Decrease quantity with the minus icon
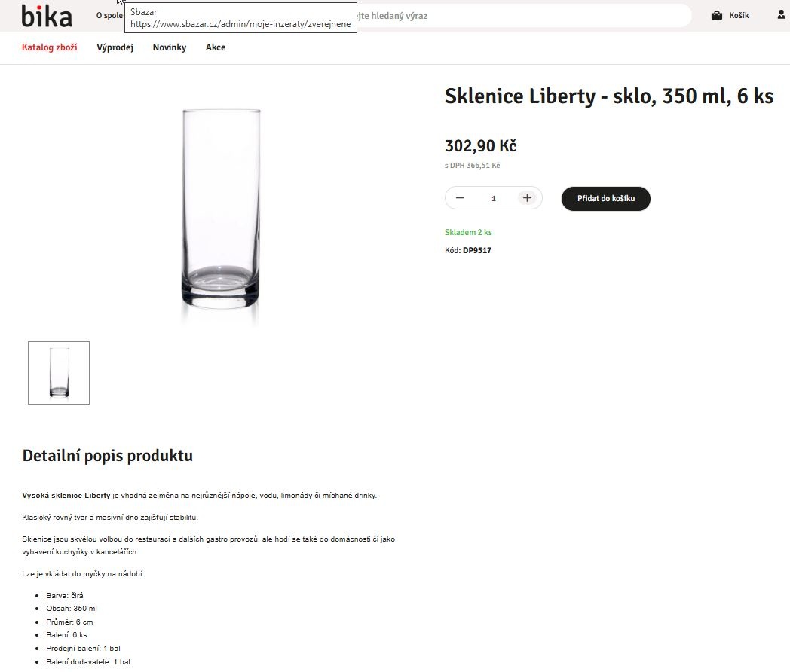This screenshot has height=672, width=790. pos(460,198)
